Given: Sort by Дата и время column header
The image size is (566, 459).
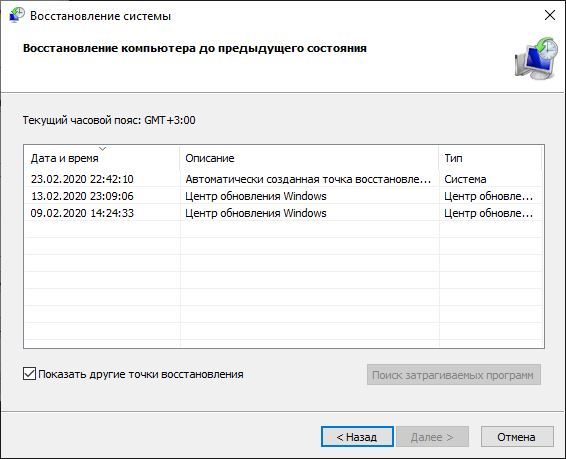Looking at the screenshot, I should [102, 158].
